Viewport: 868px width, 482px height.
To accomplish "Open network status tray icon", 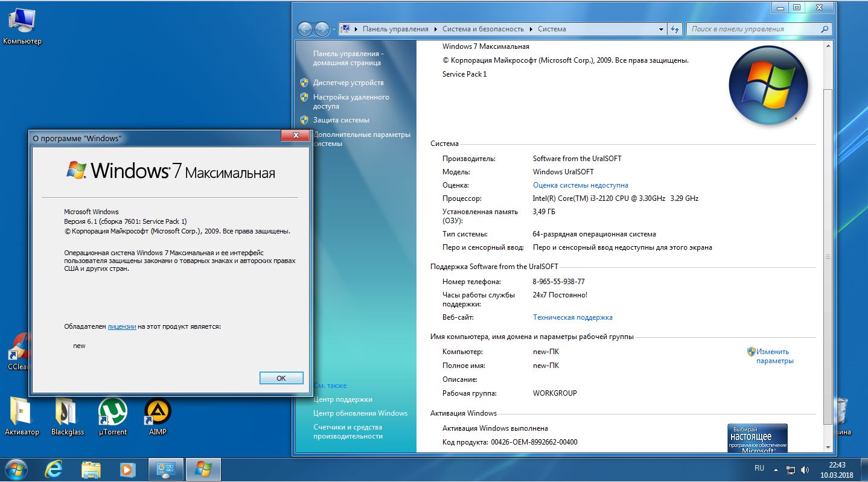I will (x=791, y=469).
